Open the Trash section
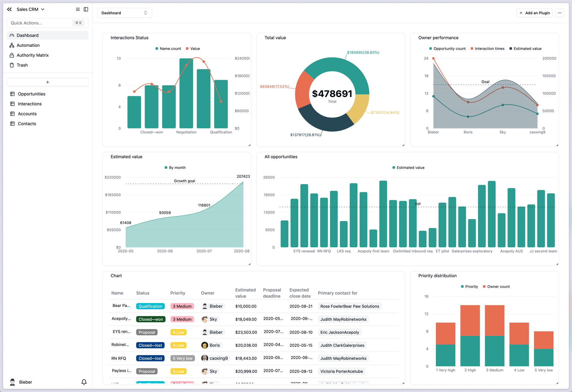Image resolution: width=572 pixels, height=392 pixels. [22, 65]
